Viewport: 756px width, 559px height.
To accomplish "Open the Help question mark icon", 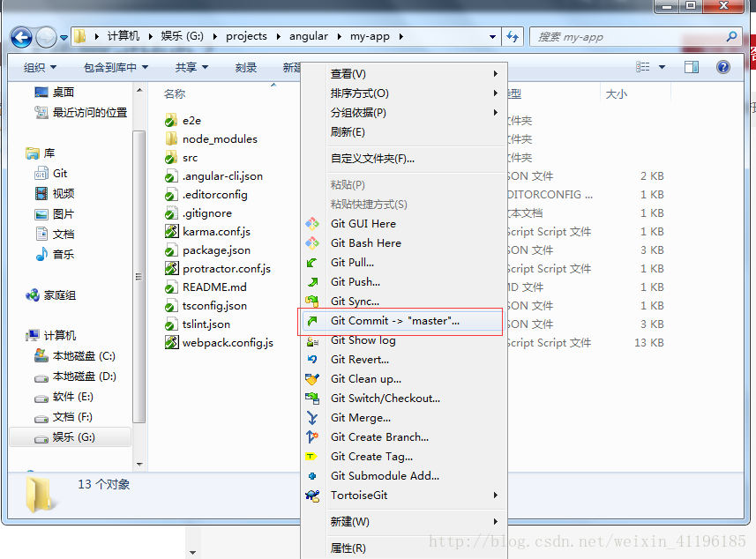I will tap(722, 67).
